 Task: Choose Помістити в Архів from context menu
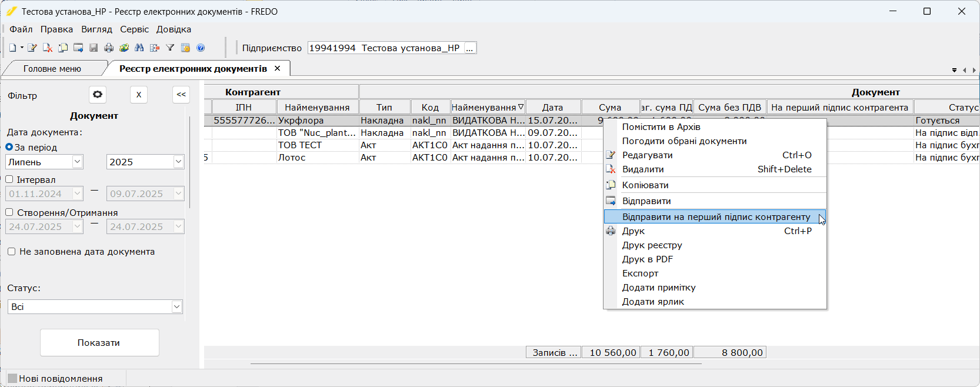715,127
